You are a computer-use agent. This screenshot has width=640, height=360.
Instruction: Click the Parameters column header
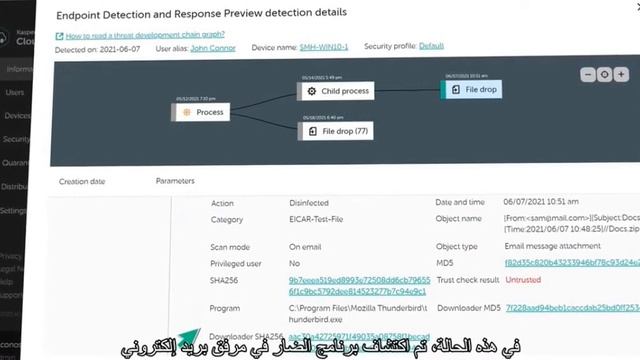pos(175,181)
